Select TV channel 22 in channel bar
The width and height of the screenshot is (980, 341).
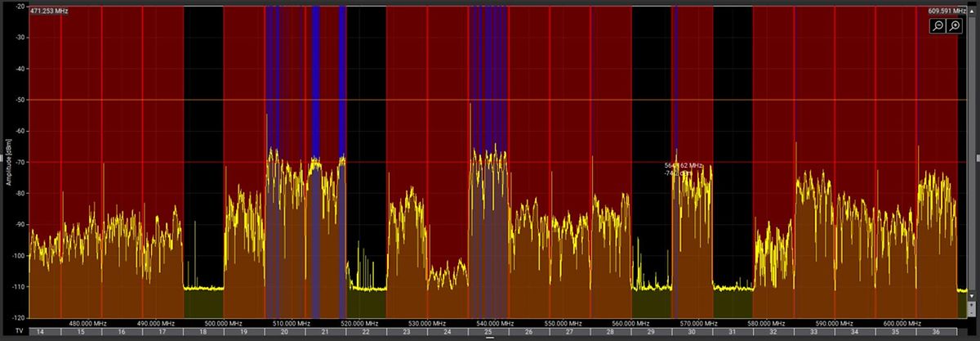pos(366,332)
